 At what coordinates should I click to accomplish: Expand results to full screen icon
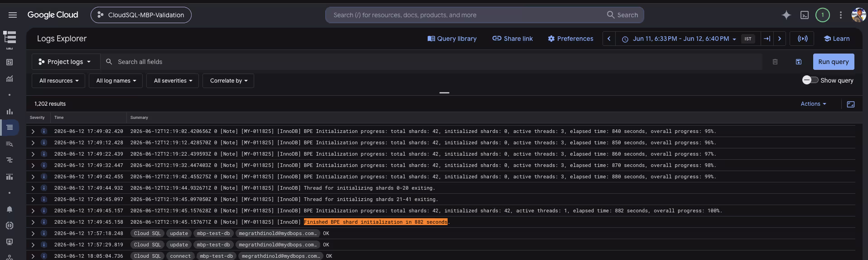[x=851, y=104]
